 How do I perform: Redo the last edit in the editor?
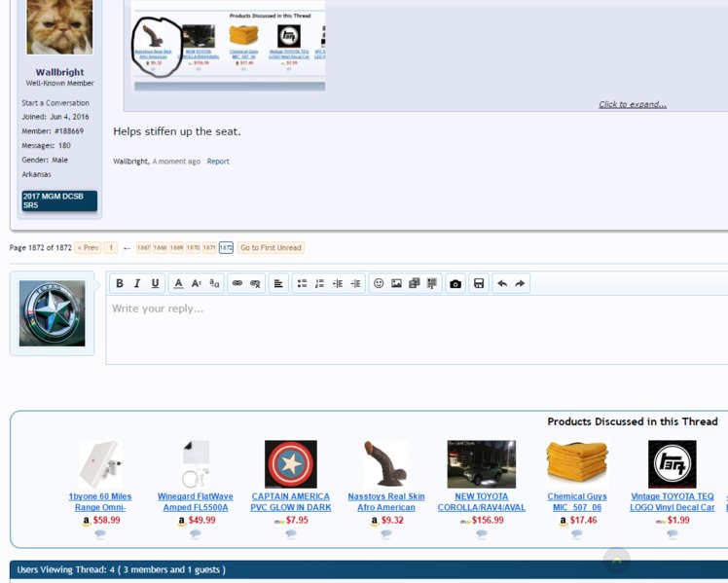point(520,283)
